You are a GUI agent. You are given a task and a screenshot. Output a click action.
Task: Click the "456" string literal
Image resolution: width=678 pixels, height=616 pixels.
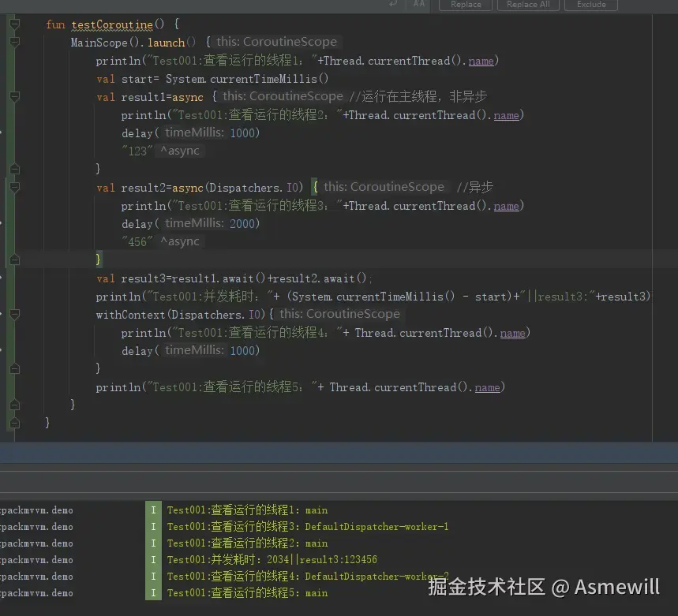pyautogui.click(x=137, y=242)
